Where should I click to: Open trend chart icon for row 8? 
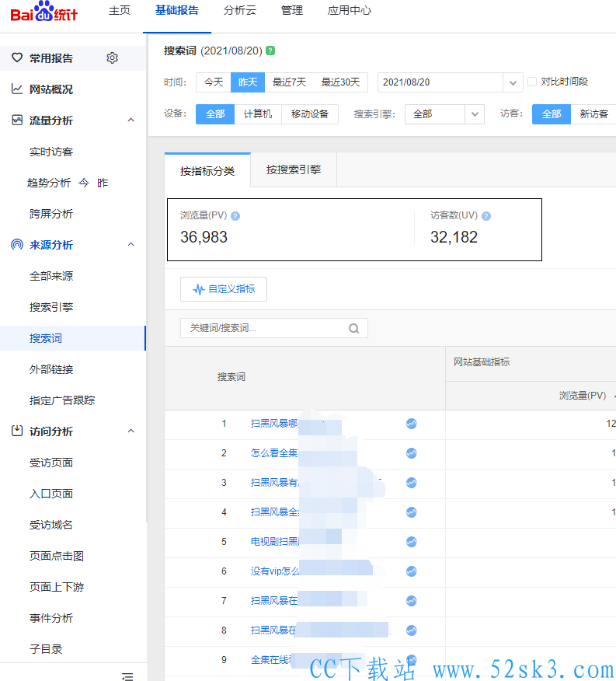[x=412, y=630]
